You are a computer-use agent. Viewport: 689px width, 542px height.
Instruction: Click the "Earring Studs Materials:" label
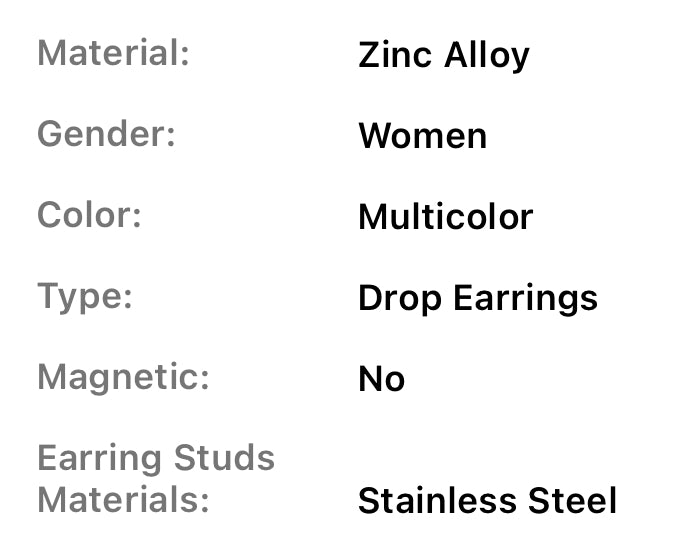click(x=155, y=478)
